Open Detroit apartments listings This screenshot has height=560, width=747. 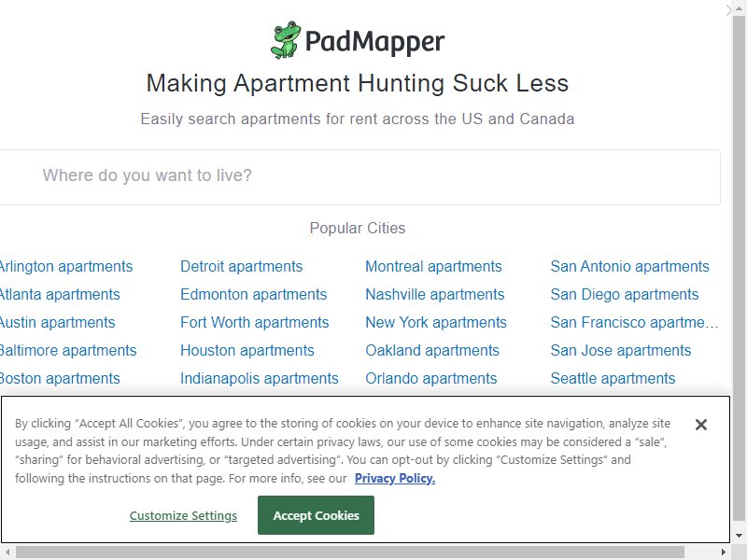click(242, 266)
